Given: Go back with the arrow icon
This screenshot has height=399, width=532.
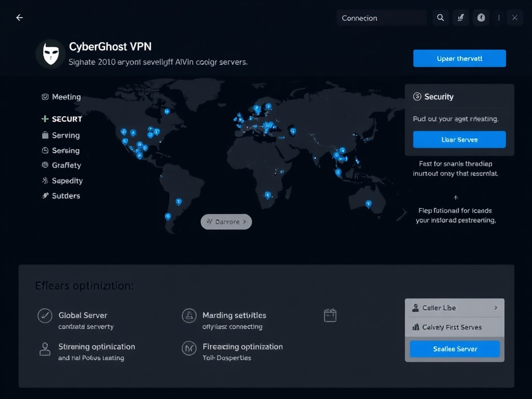Looking at the screenshot, I should coord(19,18).
